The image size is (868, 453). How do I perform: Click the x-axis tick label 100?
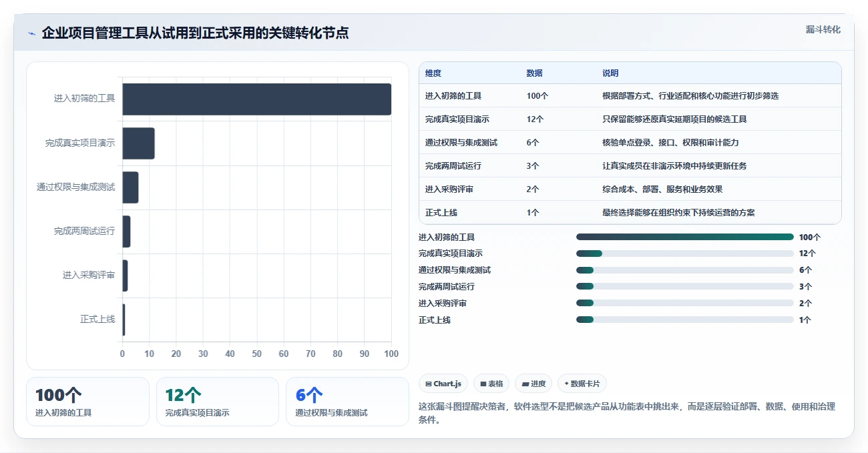(391, 354)
